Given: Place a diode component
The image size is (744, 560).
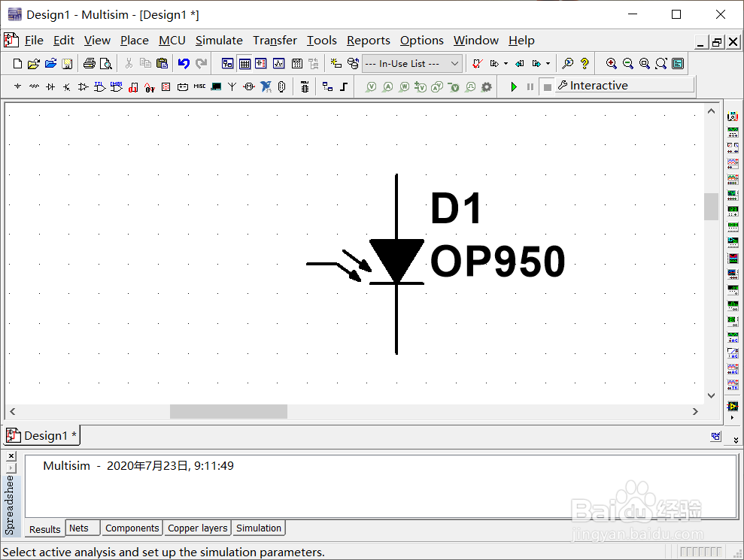Looking at the screenshot, I should click(x=50, y=86).
